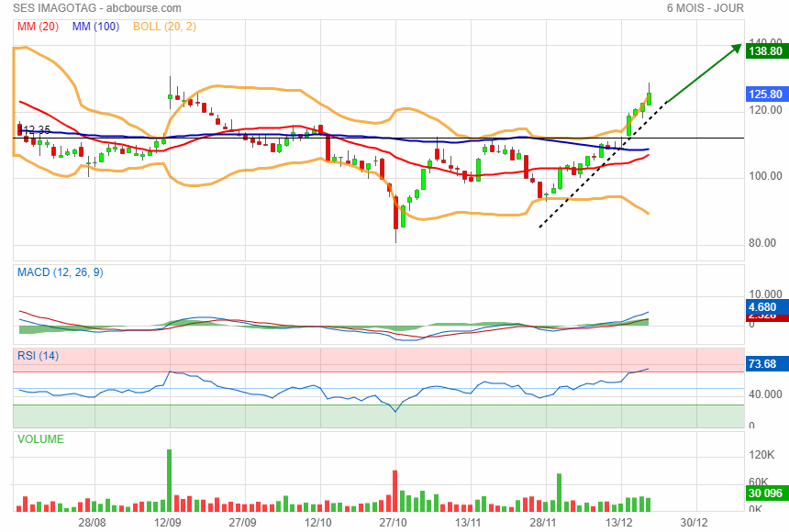The image size is (789, 532).
Task: Click the 80.00 price axis label
Action: tap(762, 243)
